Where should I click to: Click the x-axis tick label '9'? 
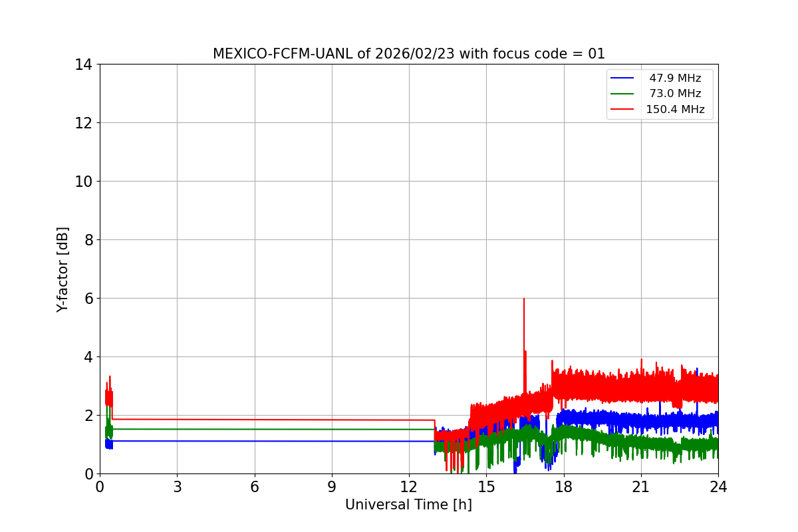pyautogui.click(x=332, y=487)
